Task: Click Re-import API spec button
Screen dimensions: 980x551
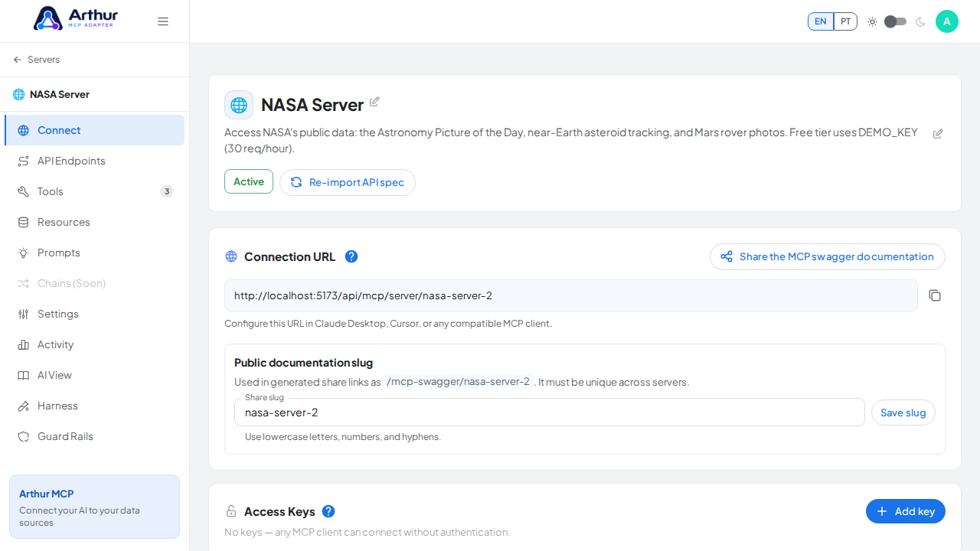Action: pyautogui.click(x=348, y=182)
